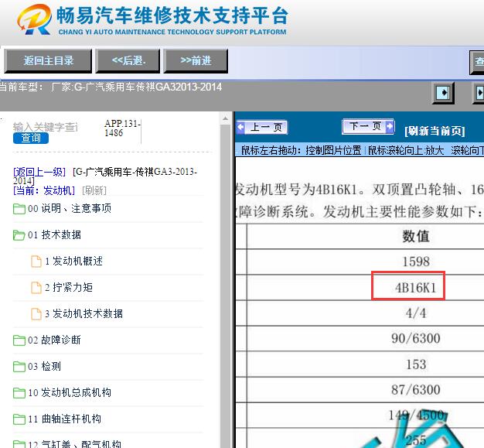
Task: Click the left panel vertical scrollbar track
Action: [225, 286]
